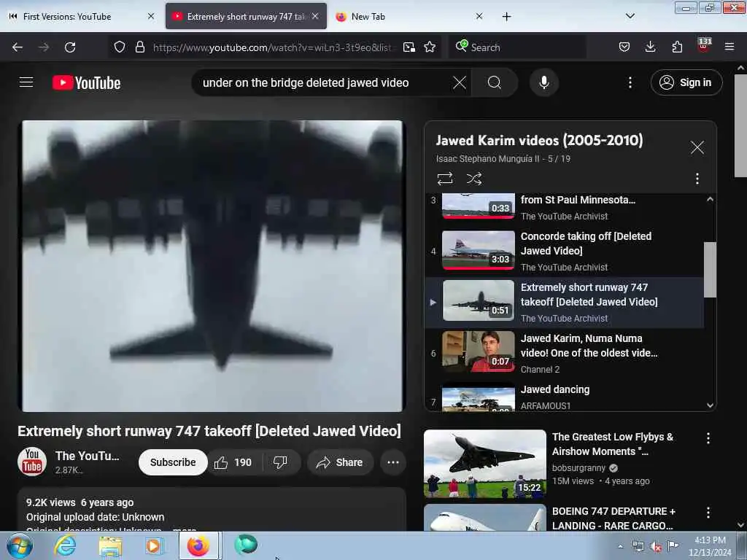Toggle shuffle playlist button
The height and width of the screenshot is (560, 747).
click(x=474, y=179)
